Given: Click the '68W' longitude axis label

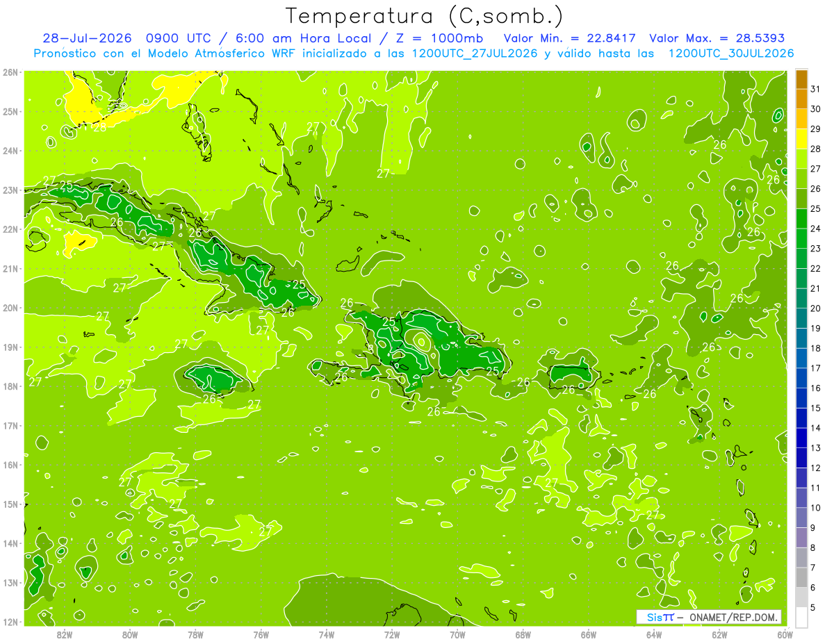Looking at the screenshot, I should 523,635.
